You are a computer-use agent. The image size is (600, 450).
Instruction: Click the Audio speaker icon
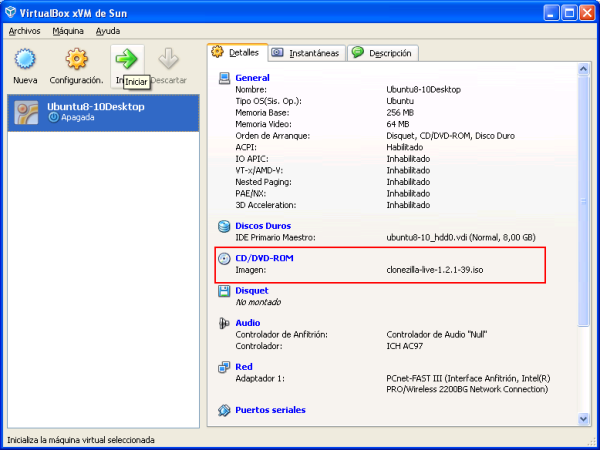point(224,323)
